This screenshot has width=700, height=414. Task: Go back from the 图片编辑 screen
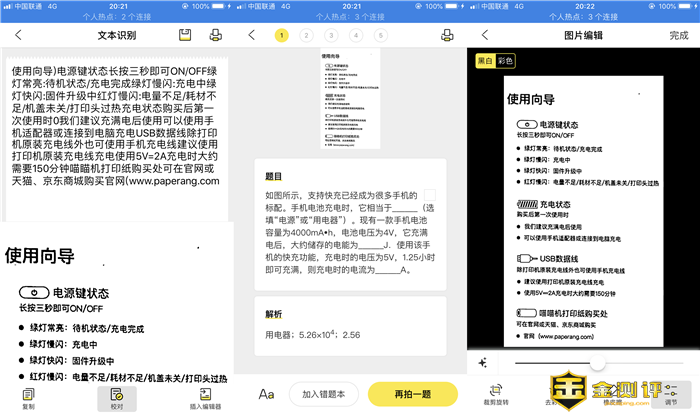tap(484, 35)
